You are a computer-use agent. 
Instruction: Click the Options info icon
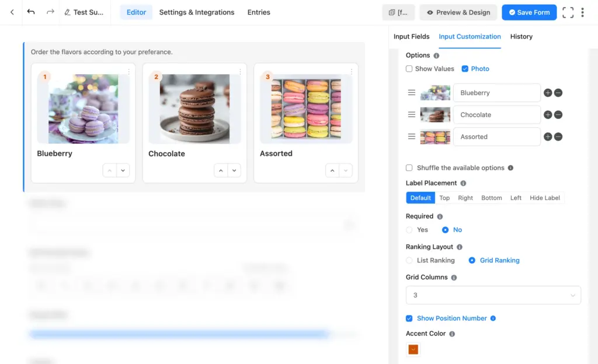click(x=436, y=55)
